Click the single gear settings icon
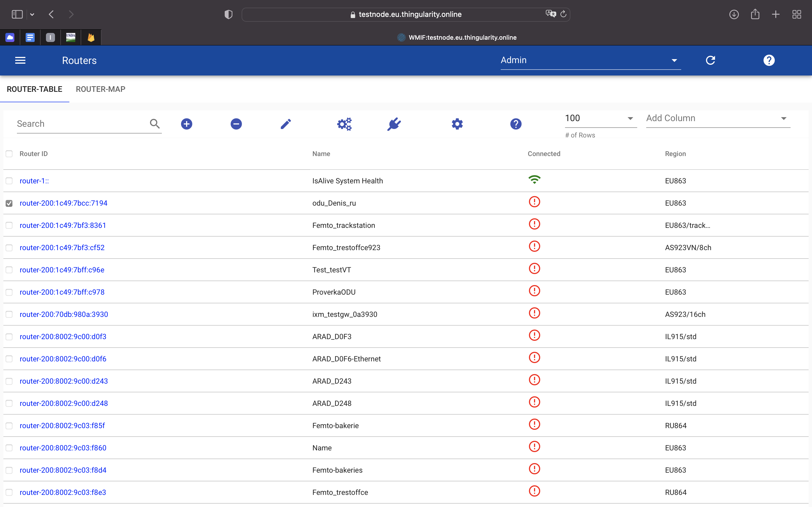Viewport: 812px width, 507px height. (x=457, y=124)
